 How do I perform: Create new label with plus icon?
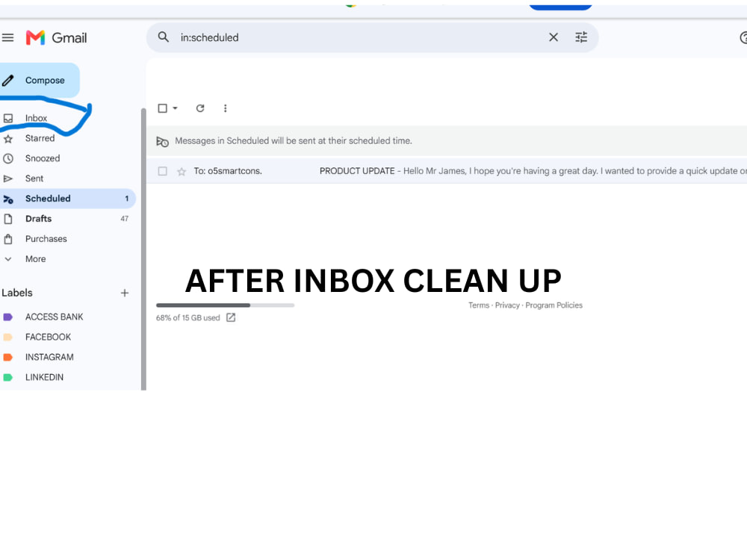[125, 293]
